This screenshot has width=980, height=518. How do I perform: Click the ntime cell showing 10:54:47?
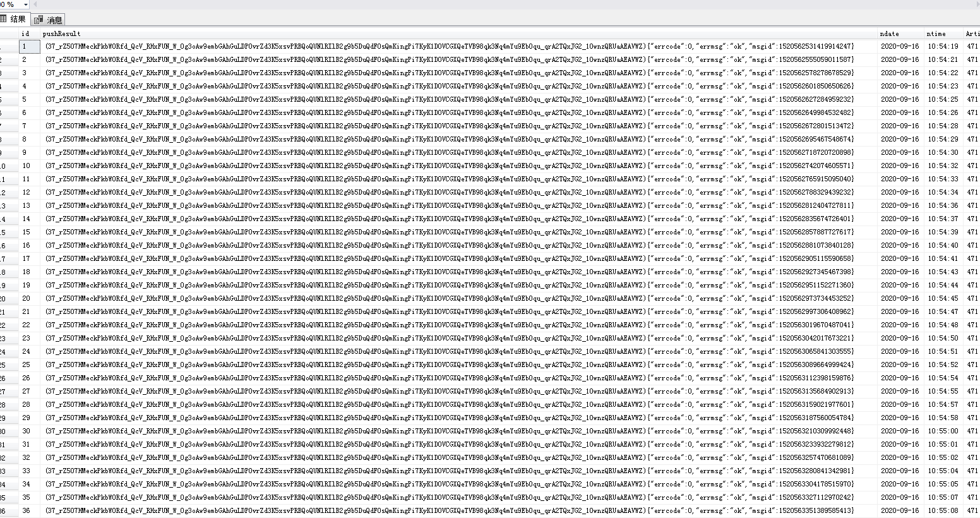point(943,312)
